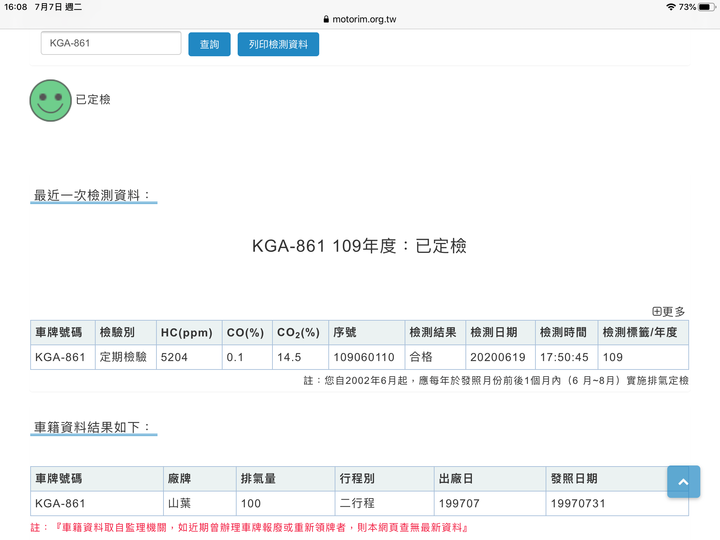This screenshot has width=720, height=540.
Task: Click the green smiley face status icon
Action: 51,101
